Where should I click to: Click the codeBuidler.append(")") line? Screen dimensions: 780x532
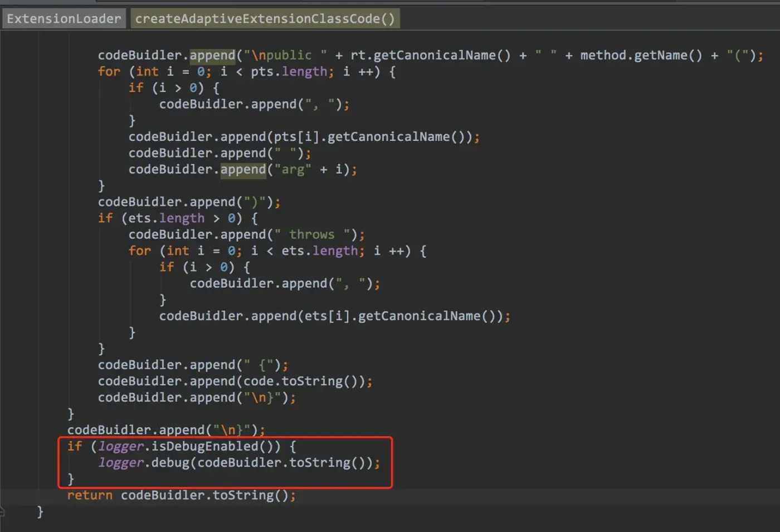coord(189,202)
